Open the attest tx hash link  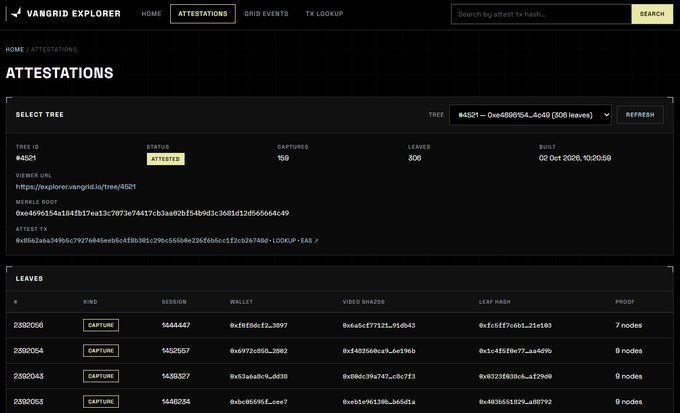142,240
